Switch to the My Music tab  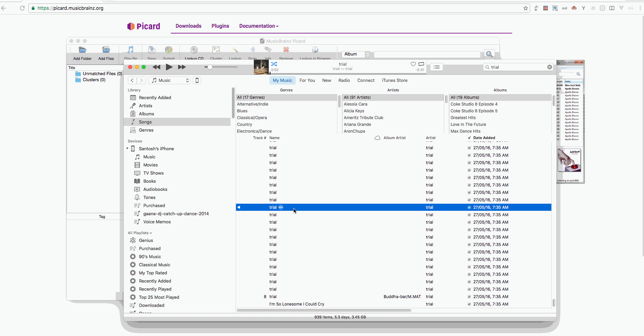[282, 80]
